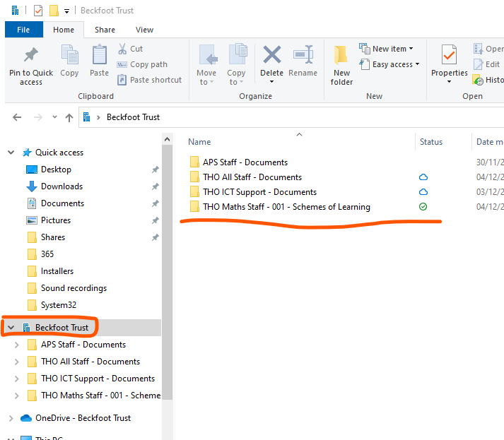504x440 pixels.
Task: Click the green synced checkmark status icon
Action: 423,206
